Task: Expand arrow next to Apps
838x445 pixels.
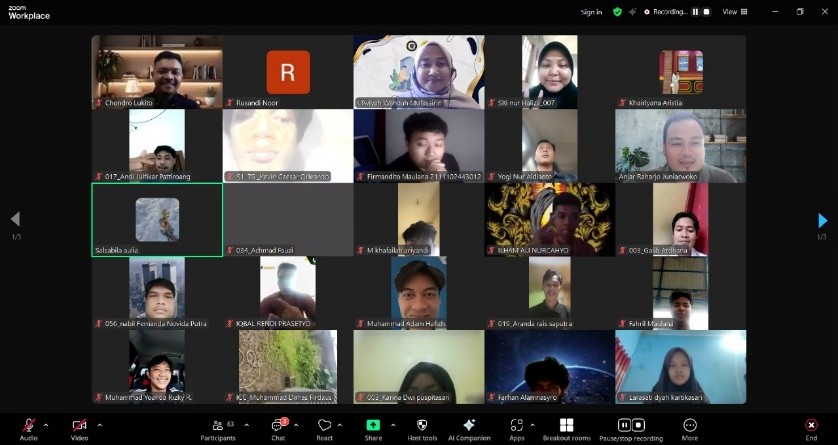Action: pos(532,425)
